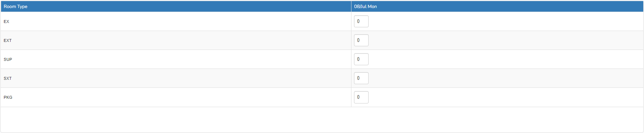Viewport: 644px width, 133px height.
Task: Choose the PKG room type label
Action: pyautogui.click(x=8, y=97)
